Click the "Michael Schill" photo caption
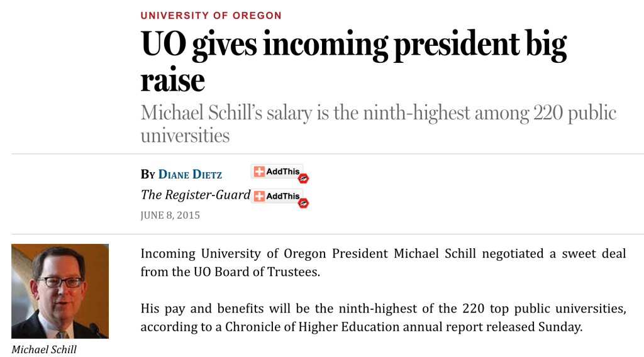Screen dimensions: 644x357 pos(44,349)
